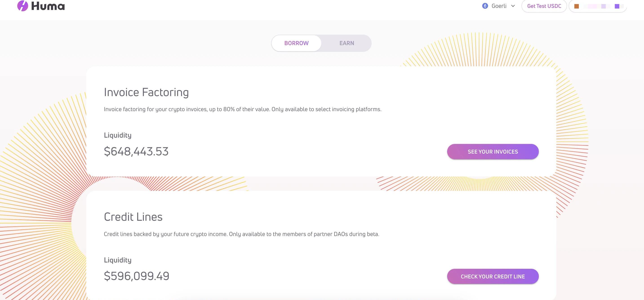This screenshot has height=300, width=644.
Task: Click SEE YOUR INVOICES button
Action: tap(493, 152)
